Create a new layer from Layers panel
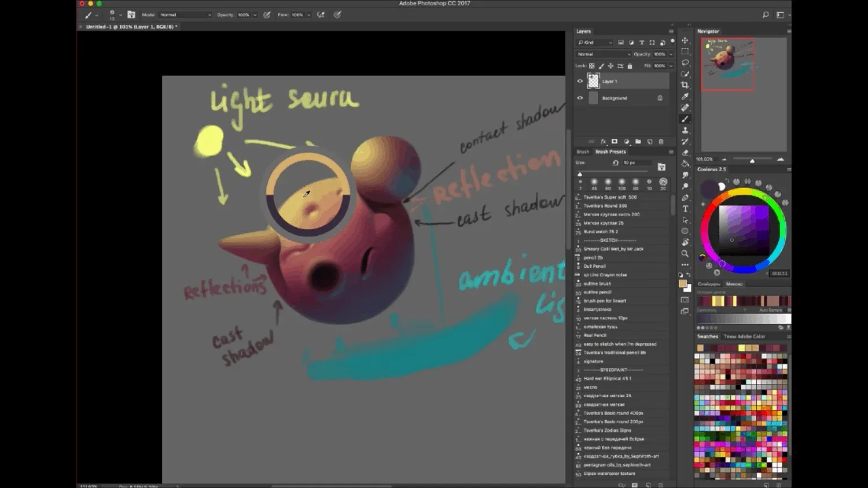868x488 pixels. (649, 142)
